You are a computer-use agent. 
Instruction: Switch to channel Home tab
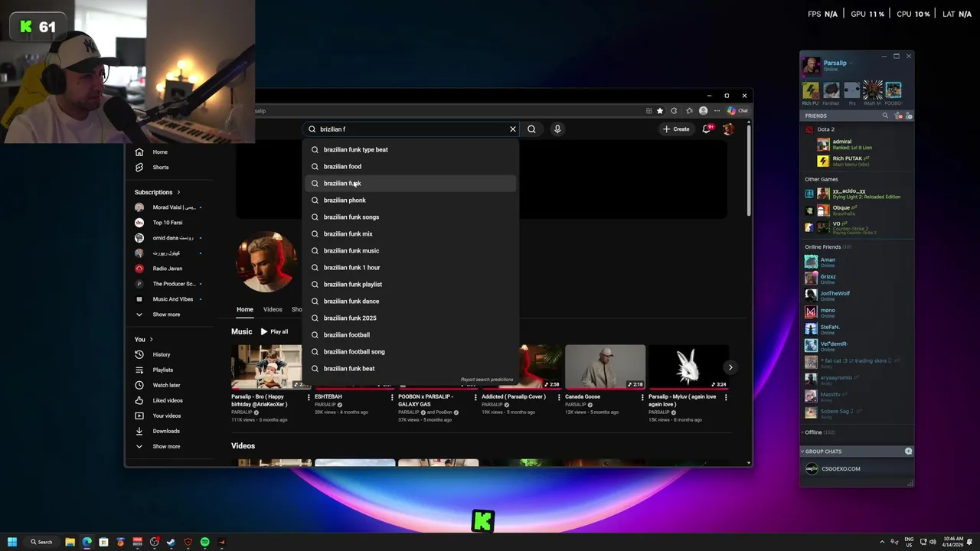[x=245, y=310]
